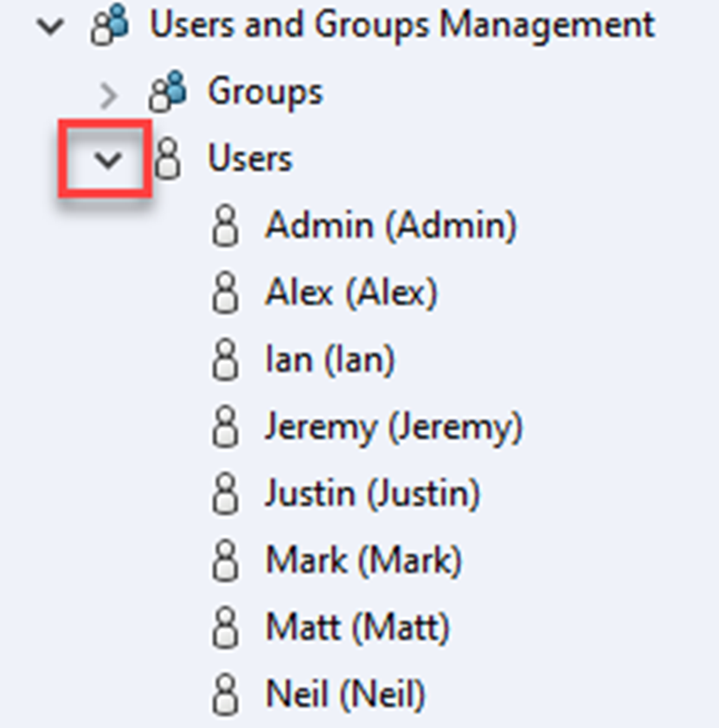Click the person icon beside Alex (Alex)
Screen dimensions: 719x728
click(x=227, y=292)
